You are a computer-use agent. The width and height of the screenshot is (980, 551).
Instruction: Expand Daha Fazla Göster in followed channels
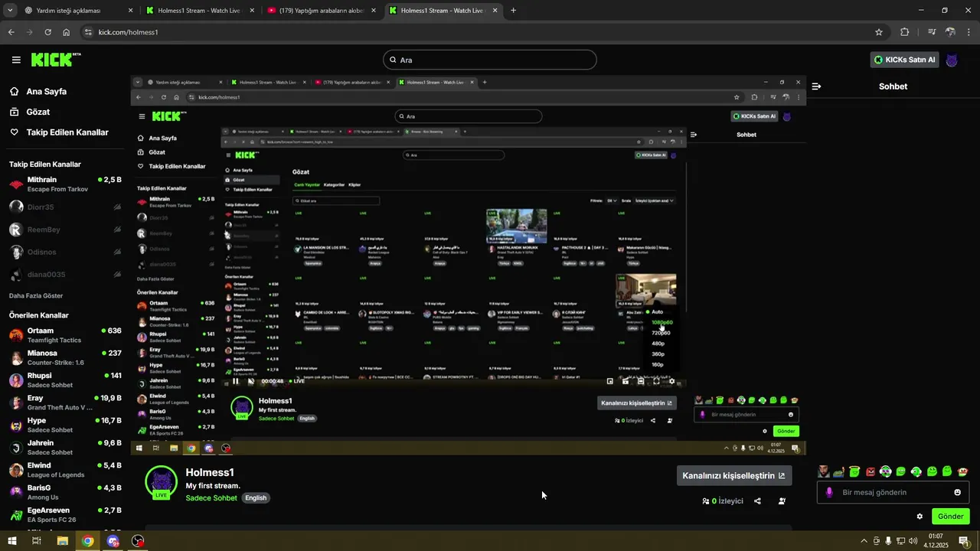(36, 295)
